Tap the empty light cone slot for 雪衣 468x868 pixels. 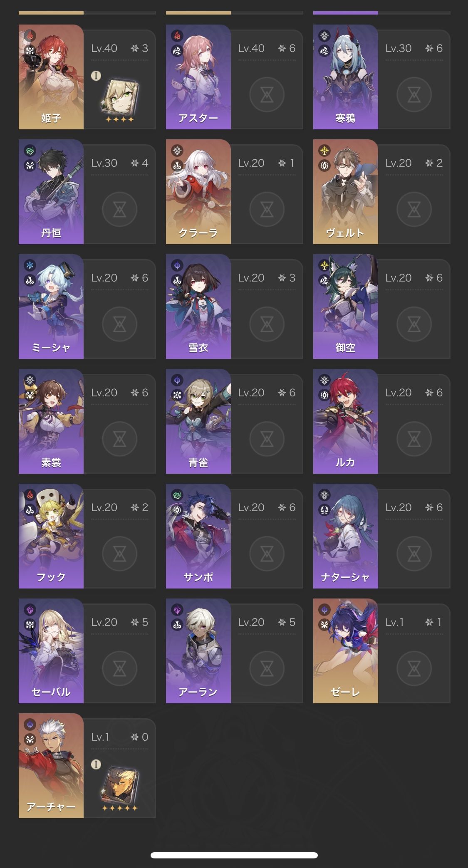(267, 324)
